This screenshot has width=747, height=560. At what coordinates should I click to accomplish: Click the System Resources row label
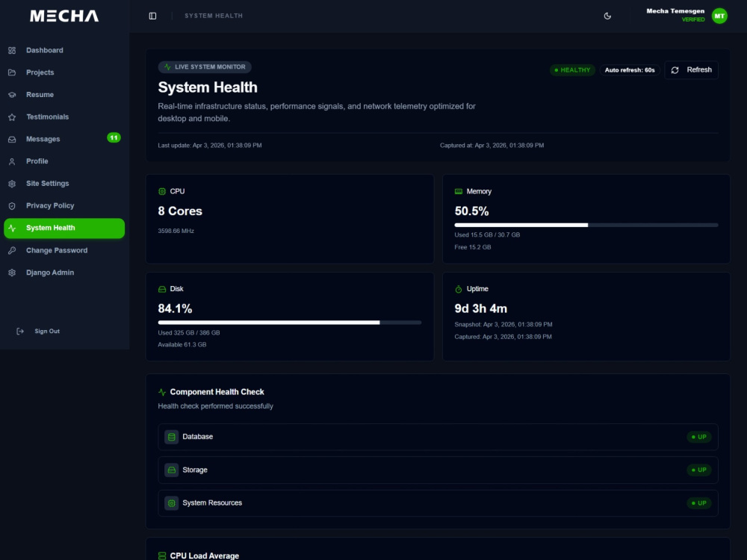point(212,503)
